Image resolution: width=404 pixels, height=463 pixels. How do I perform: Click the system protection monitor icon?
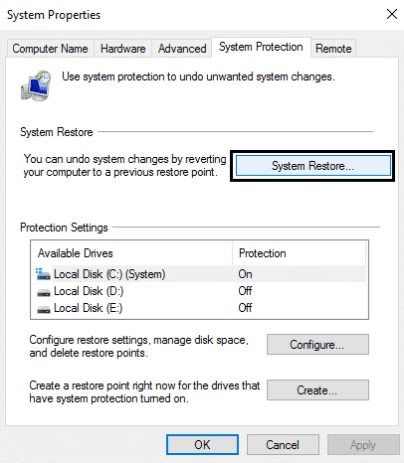36,85
